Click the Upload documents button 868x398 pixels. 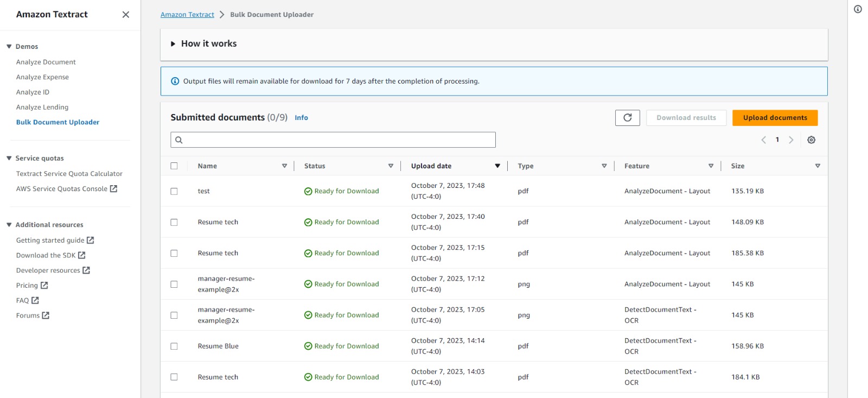point(775,118)
